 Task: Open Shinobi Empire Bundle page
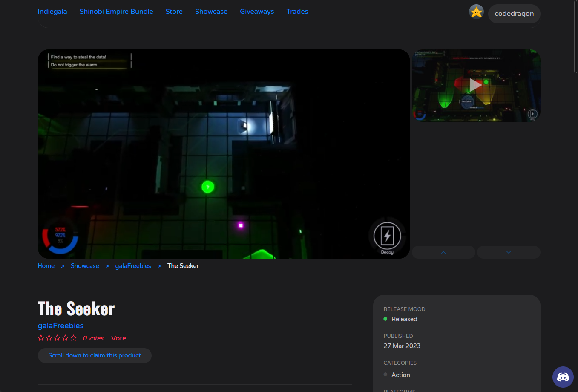tap(116, 12)
